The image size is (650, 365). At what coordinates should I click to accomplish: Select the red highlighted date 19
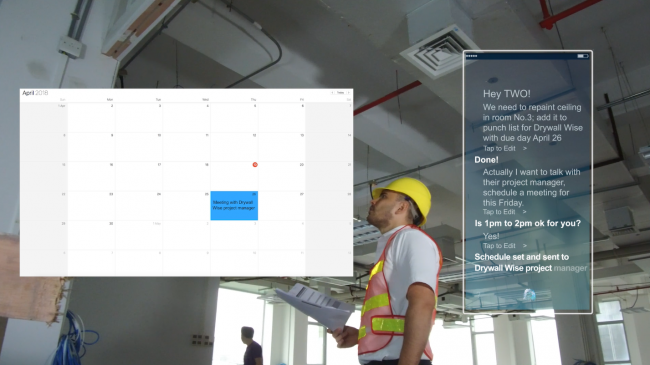pos(255,165)
